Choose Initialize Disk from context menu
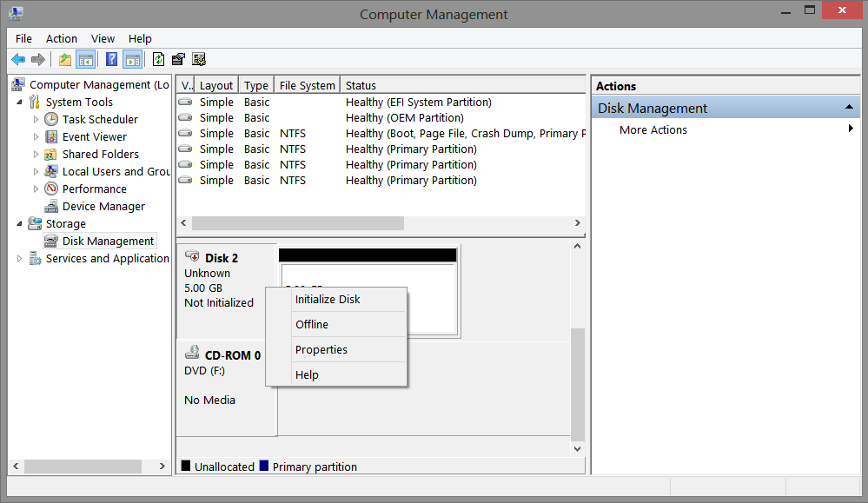This screenshot has height=503, width=868. [x=328, y=300]
